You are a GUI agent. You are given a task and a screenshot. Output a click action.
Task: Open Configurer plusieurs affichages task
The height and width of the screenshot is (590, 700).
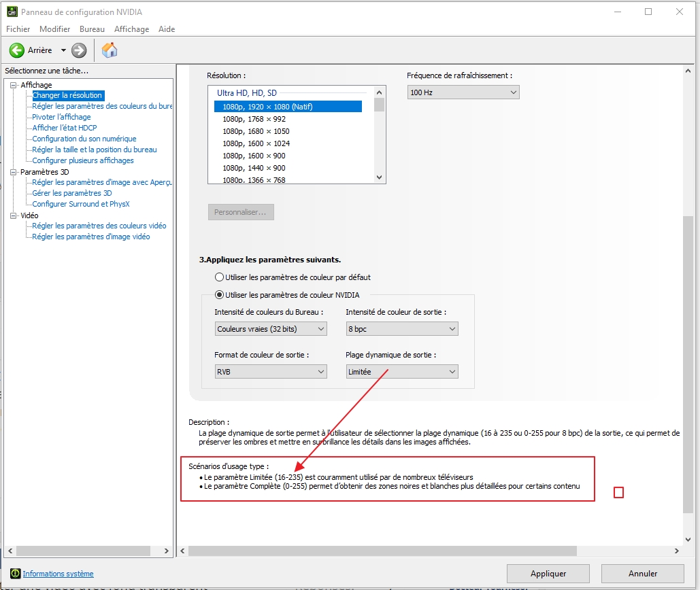tap(83, 160)
